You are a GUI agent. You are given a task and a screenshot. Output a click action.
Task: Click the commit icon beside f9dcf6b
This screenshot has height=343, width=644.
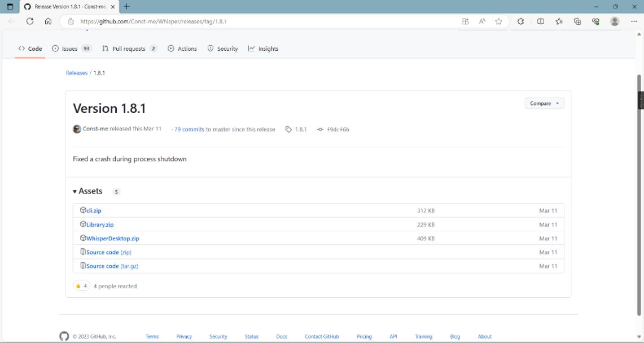[x=321, y=129]
